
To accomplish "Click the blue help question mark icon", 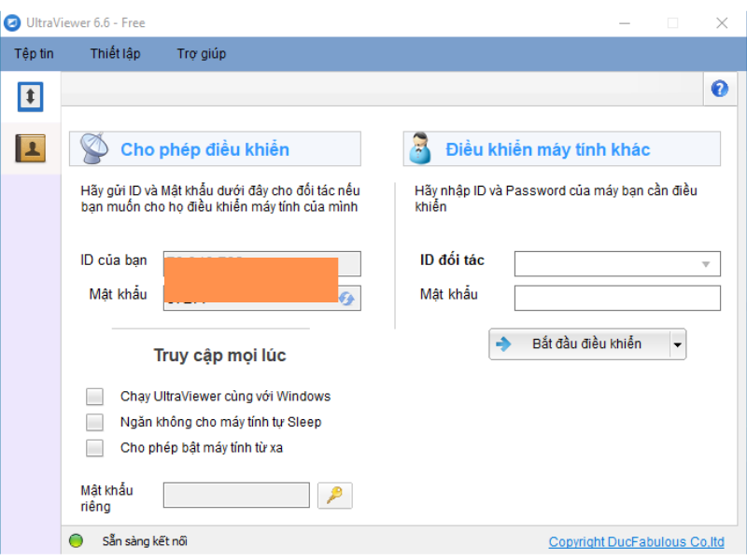I will coord(719,89).
